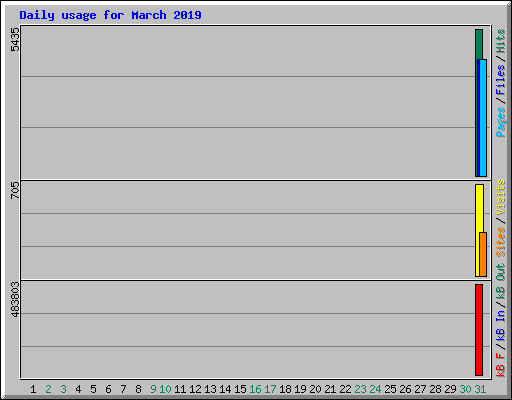This screenshot has width=512, height=400.
Task: Click day 2 on the x-axis
Action: tap(48, 389)
